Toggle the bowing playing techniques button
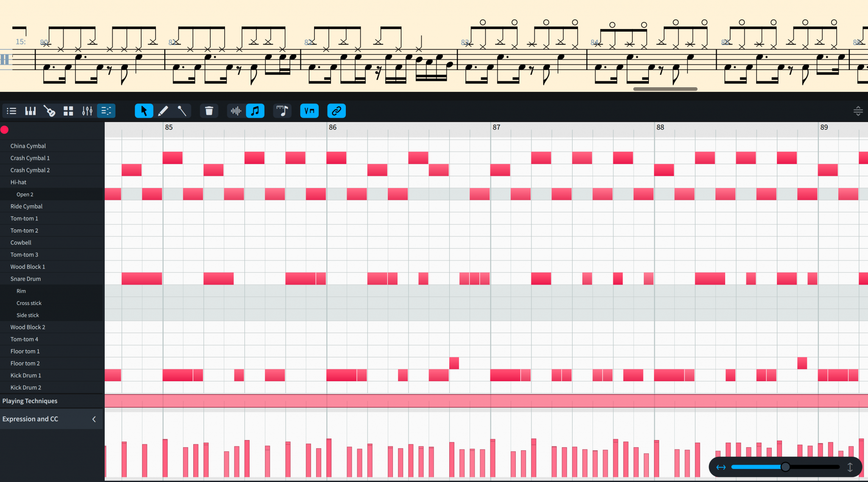 pos(309,111)
